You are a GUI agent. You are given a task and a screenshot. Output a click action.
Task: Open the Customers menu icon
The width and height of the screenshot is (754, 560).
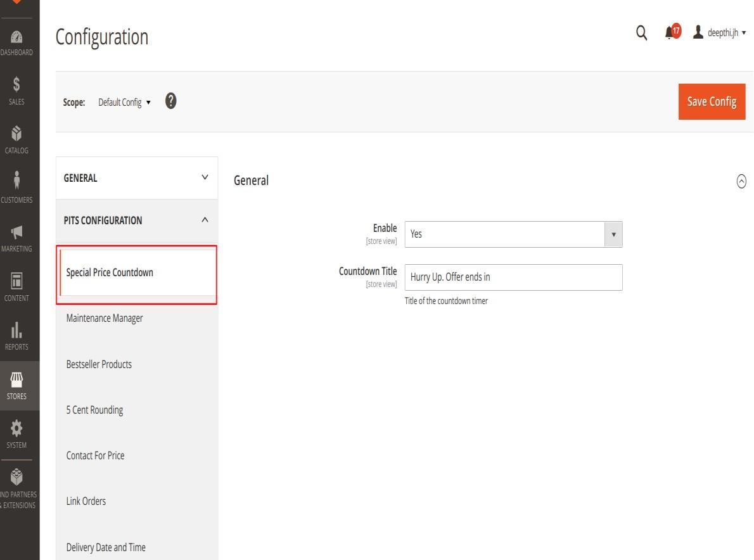[x=19, y=188]
